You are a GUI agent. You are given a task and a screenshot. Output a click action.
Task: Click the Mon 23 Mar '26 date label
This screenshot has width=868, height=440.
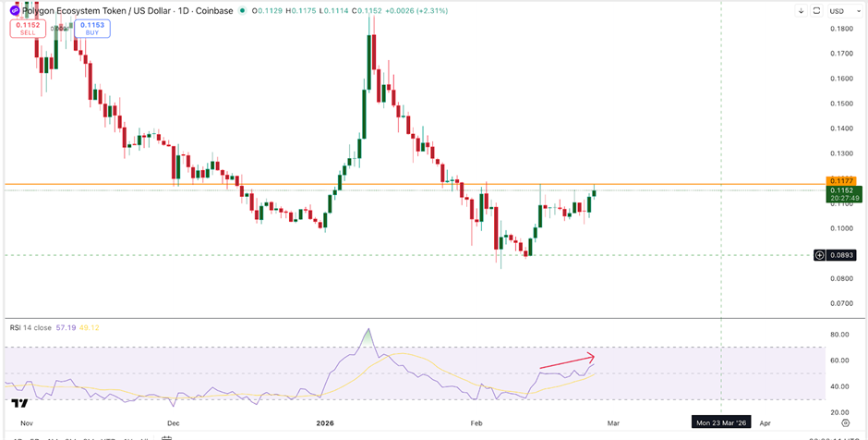coord(722,422)
